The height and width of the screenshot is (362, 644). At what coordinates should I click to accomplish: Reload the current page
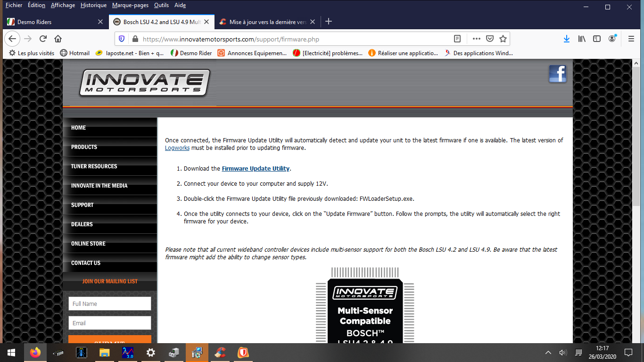pyautogui.click(x=43, y=39)
